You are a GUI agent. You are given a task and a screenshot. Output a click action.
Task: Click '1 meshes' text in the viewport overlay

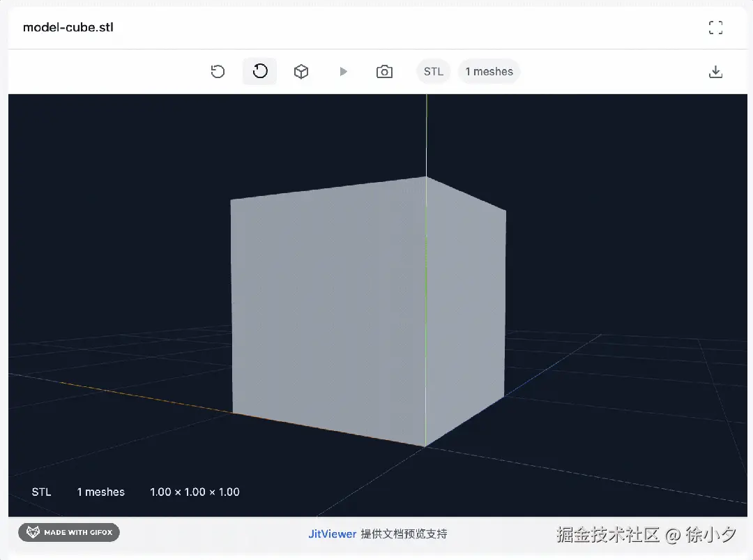click(x=100, y=492)
